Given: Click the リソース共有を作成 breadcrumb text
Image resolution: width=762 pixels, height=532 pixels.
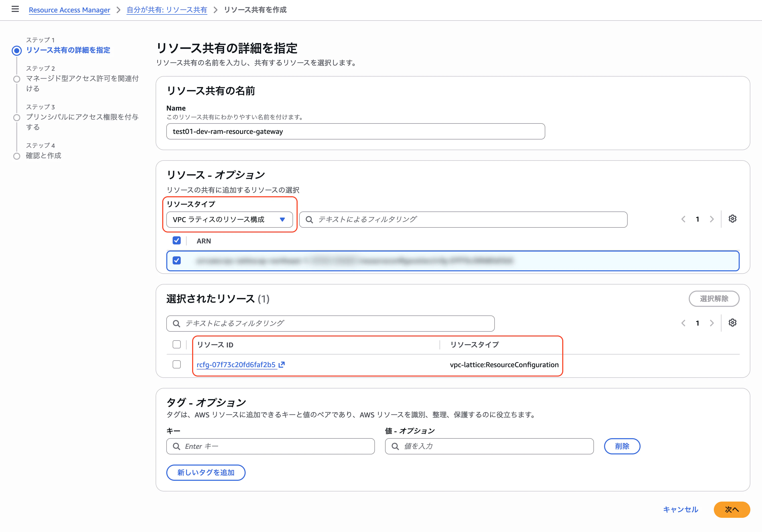Looking at the screenshot, I should click(x=255, y=10).
